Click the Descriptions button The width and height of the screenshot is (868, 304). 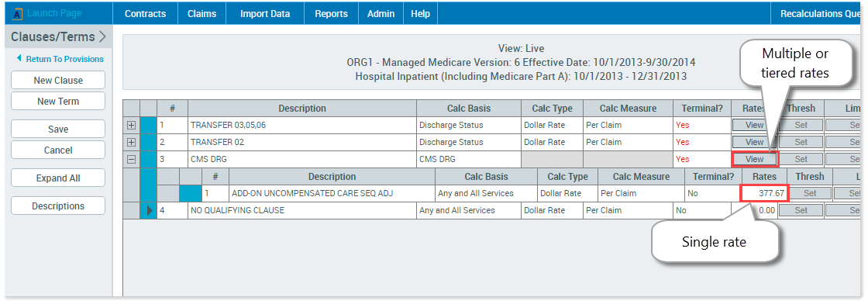tap(58, 206)
